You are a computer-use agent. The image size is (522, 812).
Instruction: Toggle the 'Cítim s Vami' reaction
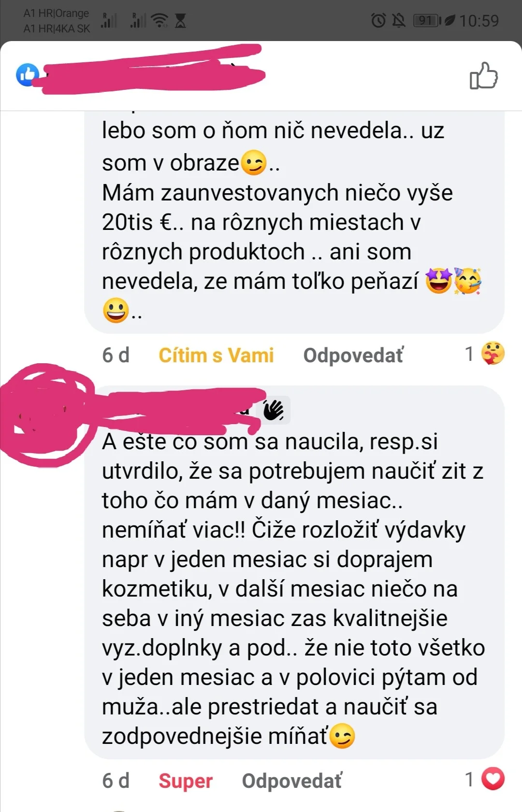(x=216, y=355)
